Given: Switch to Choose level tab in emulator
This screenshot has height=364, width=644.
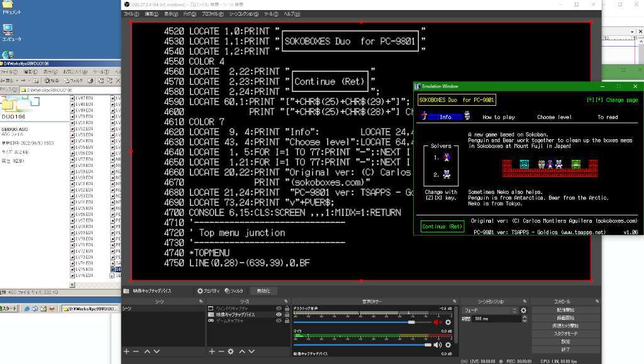Looking at the screenshot, I should 555,117.
